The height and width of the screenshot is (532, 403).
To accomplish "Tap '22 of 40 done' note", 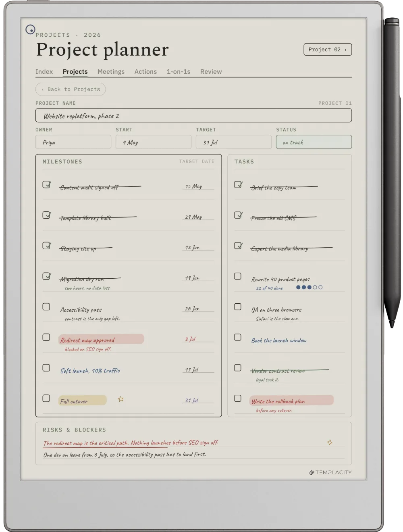I will coord(270,288).
